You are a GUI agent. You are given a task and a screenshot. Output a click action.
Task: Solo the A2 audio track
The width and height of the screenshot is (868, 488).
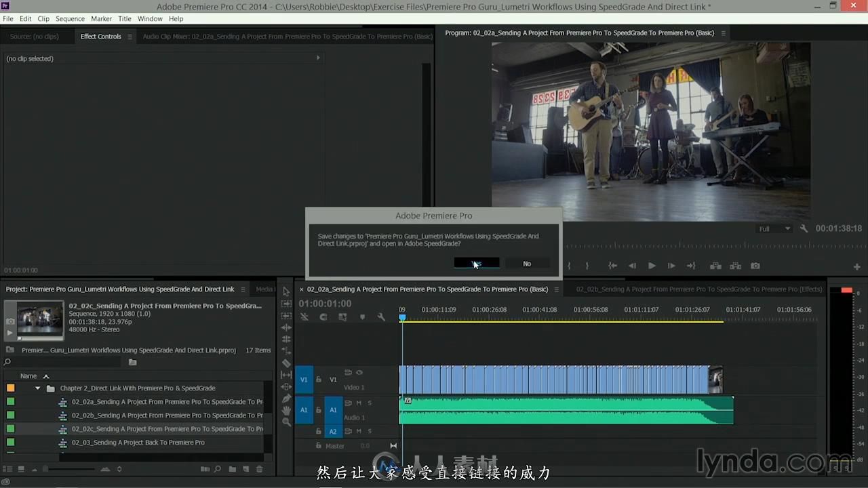click(370, 431)
